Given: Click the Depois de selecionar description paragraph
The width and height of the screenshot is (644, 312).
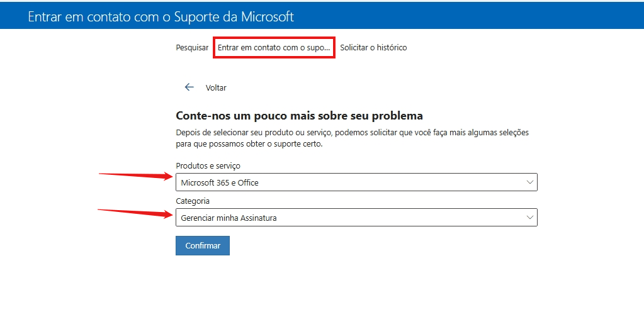Looking at the screenshot, I should pyautogui.click(x=353, y=139).
